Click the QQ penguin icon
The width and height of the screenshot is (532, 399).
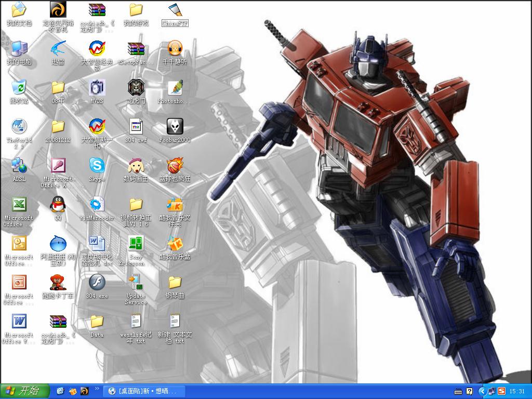(x=58, y=205)
